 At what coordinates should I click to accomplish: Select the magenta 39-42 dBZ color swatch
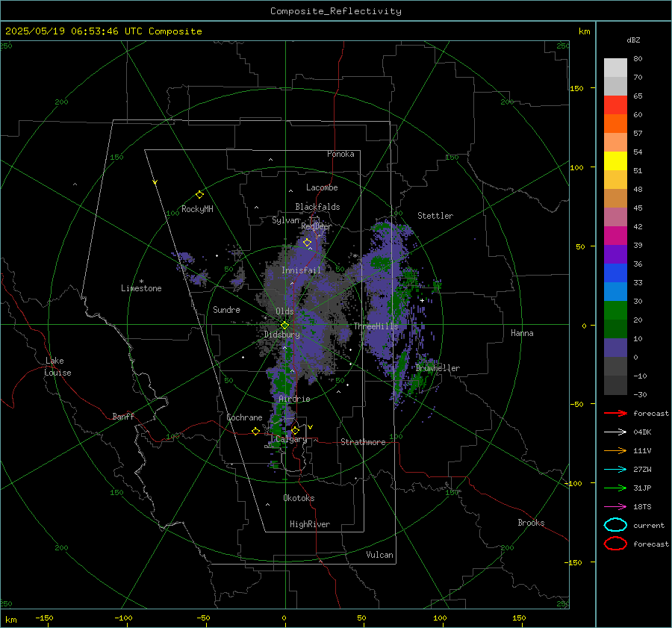tap(615, 236)
